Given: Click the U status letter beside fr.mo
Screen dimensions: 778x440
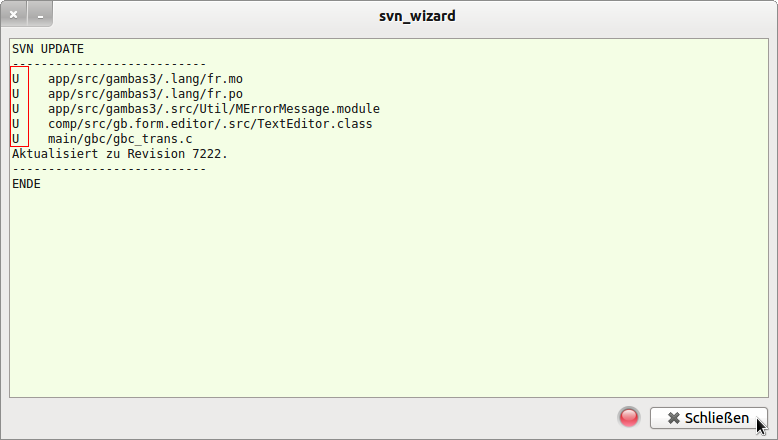Looking at the screenshot, I should click(x=16, y=78).
